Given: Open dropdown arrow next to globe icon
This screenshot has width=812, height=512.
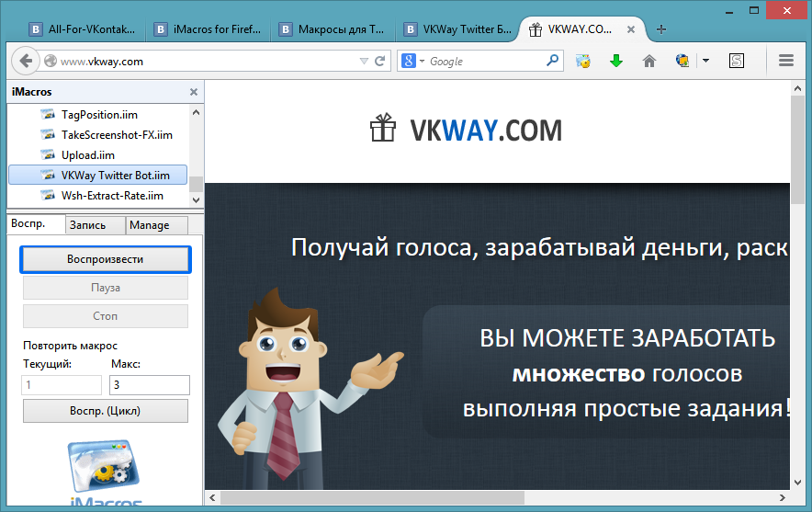Looking at the screenshot, I should 705,62.
